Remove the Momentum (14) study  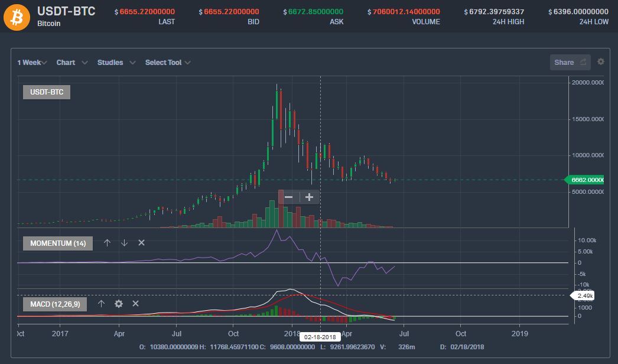click(141, 243)
